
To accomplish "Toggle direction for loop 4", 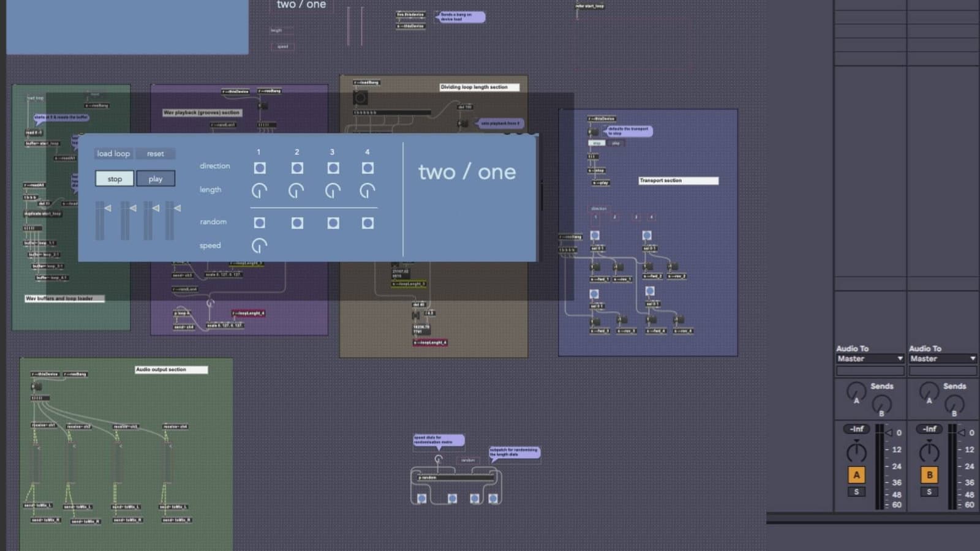I will tap(367, 168).
